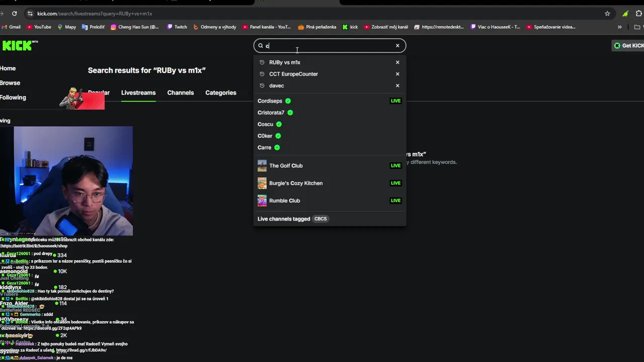Click the LIVE badge next to Cordiseps
The image size is (644, 362).
point(396,101)
